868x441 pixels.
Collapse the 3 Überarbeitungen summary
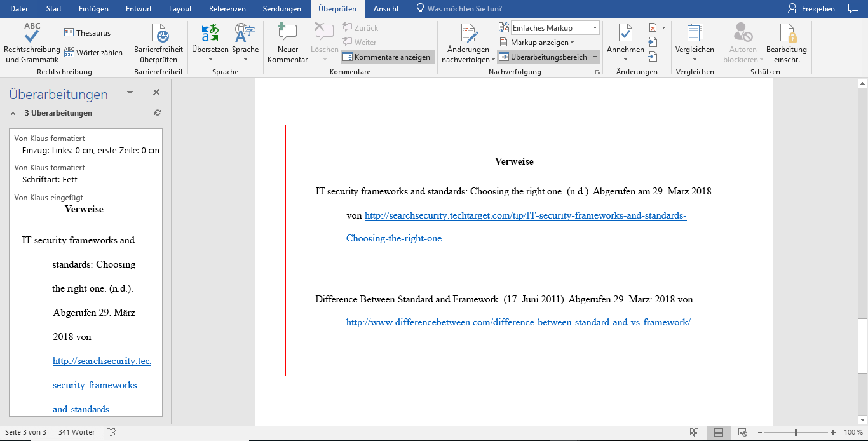(13, 113)
